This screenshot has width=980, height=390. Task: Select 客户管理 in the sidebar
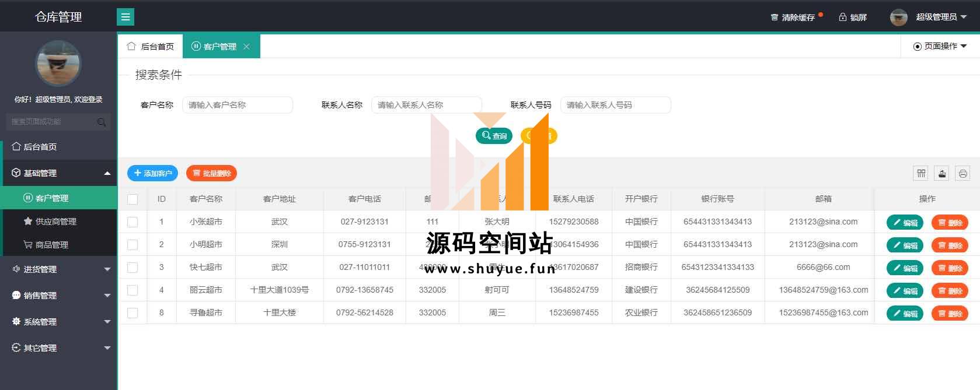[x=58, y=198]
